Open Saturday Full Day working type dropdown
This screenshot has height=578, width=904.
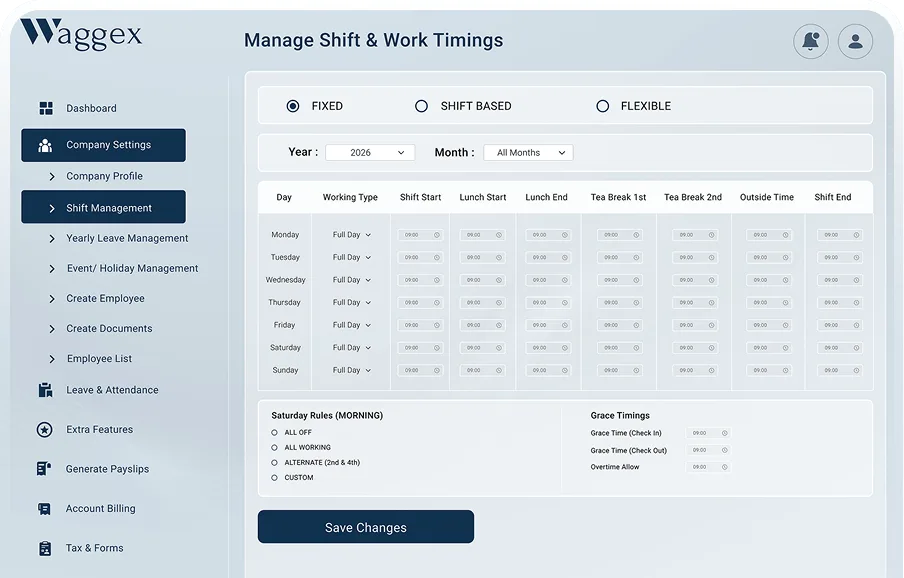pos(352,347)
